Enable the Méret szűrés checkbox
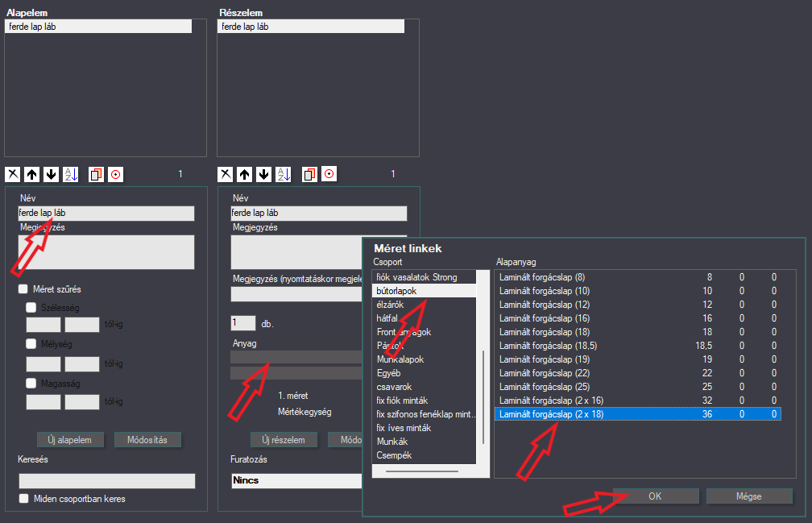812x523 pixels. tap(23, 289)
